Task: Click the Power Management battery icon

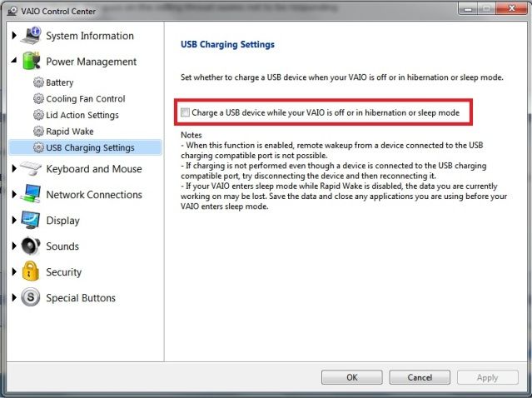Action: pos(31,62)
